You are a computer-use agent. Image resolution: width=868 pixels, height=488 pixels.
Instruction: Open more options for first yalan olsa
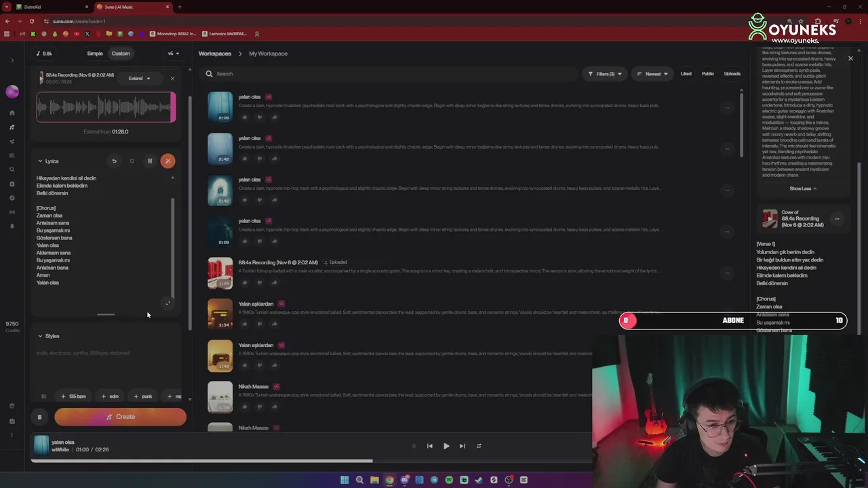click(x=727, y=107)
